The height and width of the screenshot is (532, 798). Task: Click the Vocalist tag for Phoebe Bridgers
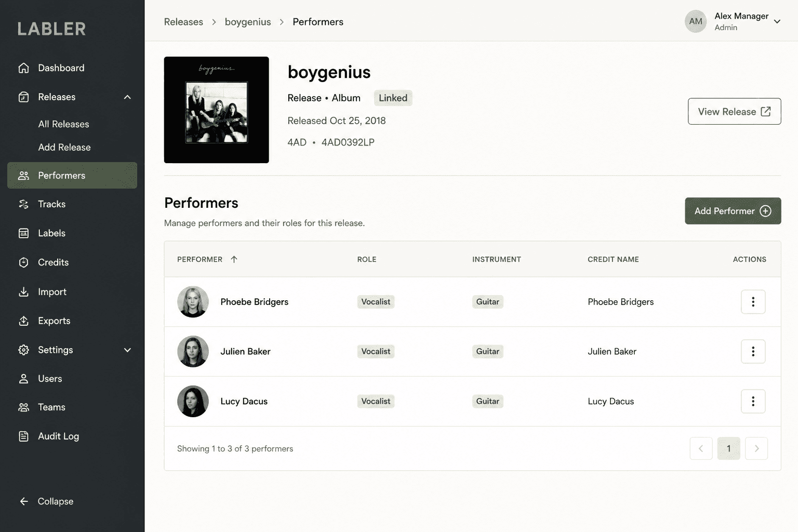click(376, 302)
